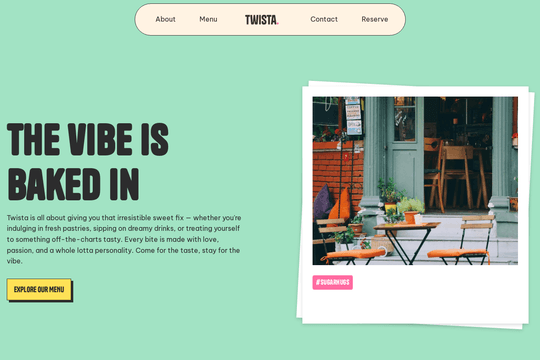Select the Reserve nav link

375,19
